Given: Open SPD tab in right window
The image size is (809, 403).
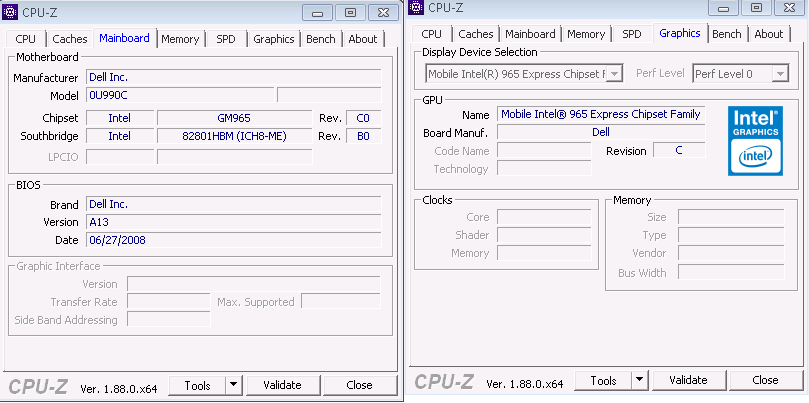Looking at the screenshot, I should pyautogui.click(x=632, y=34).
